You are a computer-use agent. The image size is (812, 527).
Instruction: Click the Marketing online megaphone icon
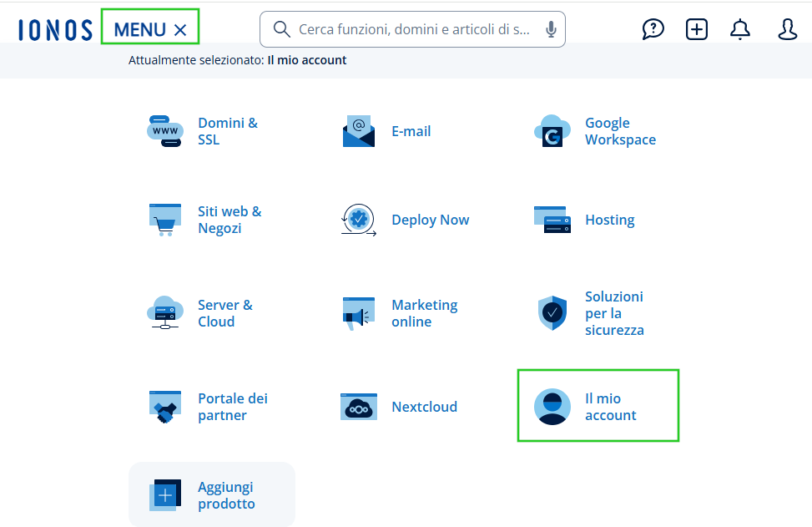[358, 313]
